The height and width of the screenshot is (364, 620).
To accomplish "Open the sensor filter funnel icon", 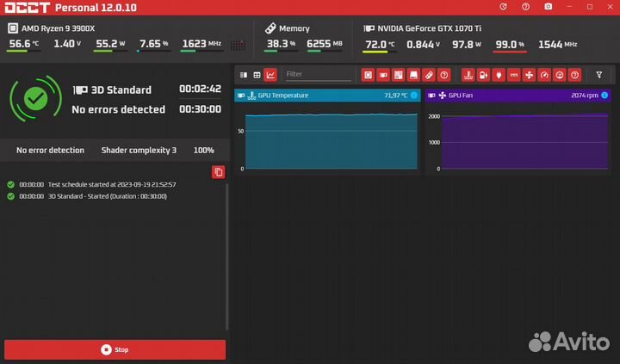I will pyautogui.click(x=599, y=75).
